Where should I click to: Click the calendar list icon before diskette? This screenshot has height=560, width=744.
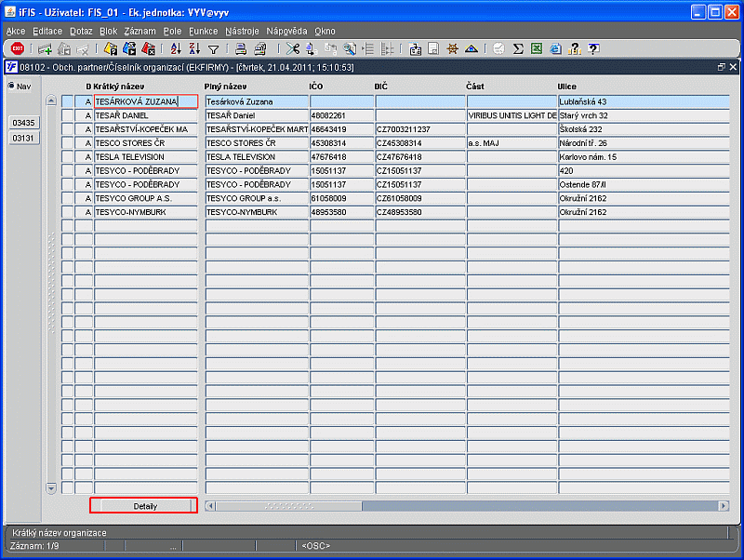[415, 48]
